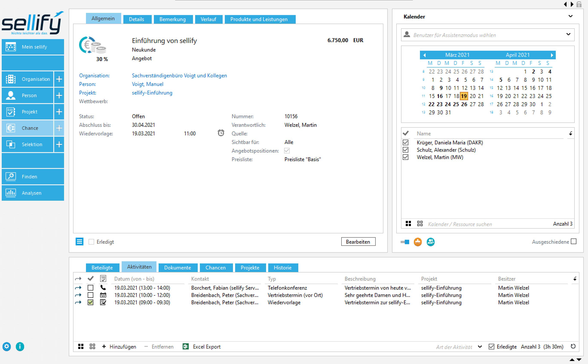Image resolution: width=588 pixels, height=364 pixels.
Task: Check the Erledigt checkbox
Action: (x=91, y=242)
